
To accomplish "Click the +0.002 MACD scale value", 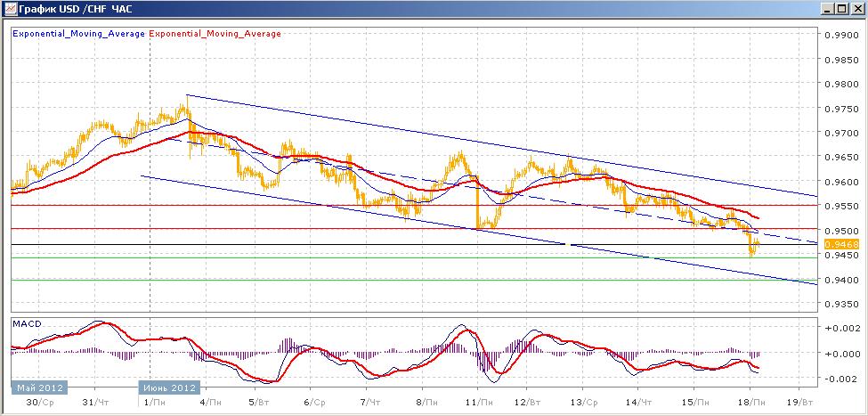I will [x=842, y=328].
